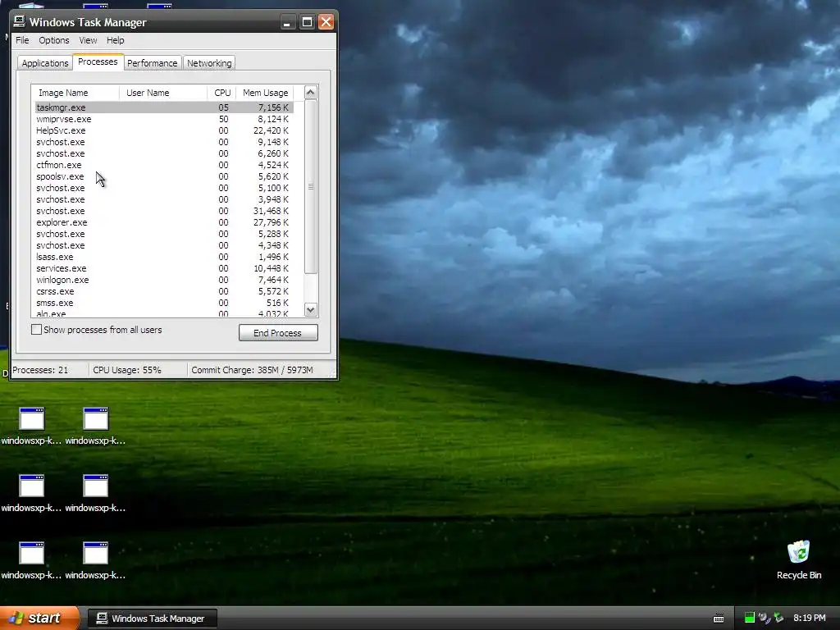
Task: Select svchost.exe using 6,260 K memory
Action: click(164, 153)
